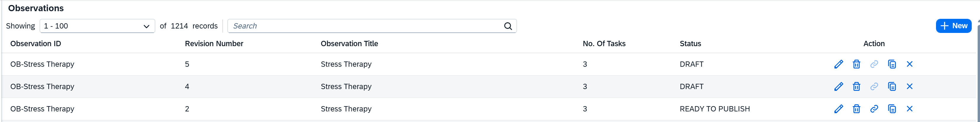Edit the revision 2 observation
The width and height of the screenshot is (980, 122).
click(839, 109)
